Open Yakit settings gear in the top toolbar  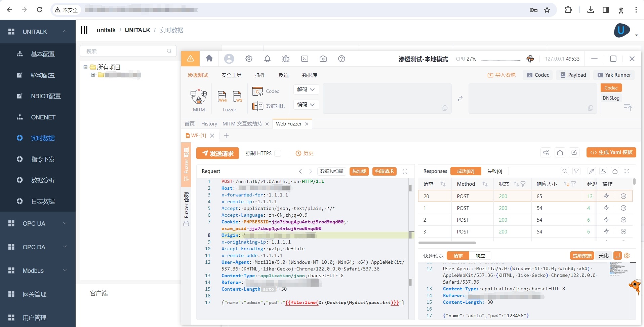pyautogui.click(x=249, y=59)
